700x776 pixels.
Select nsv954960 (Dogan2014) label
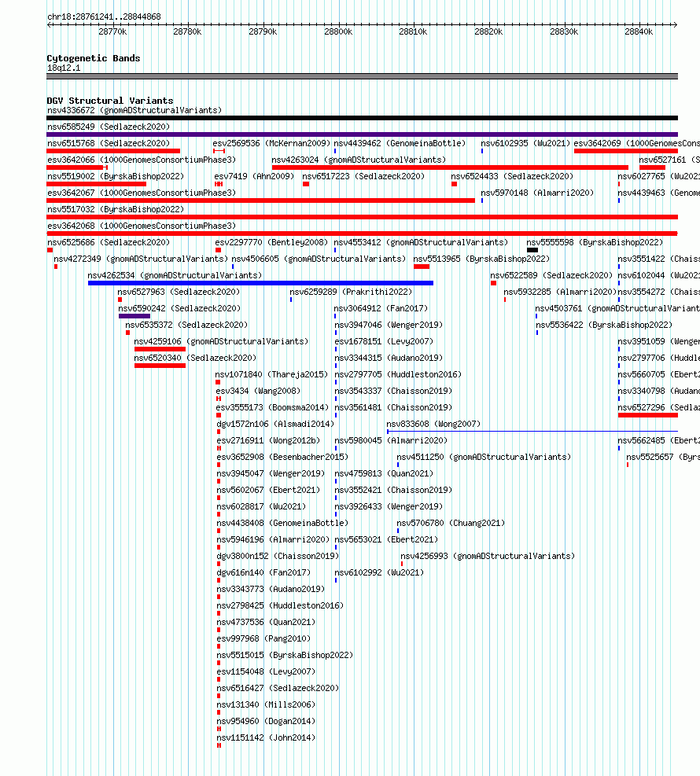pyautogui.click(x=266, y=721)
